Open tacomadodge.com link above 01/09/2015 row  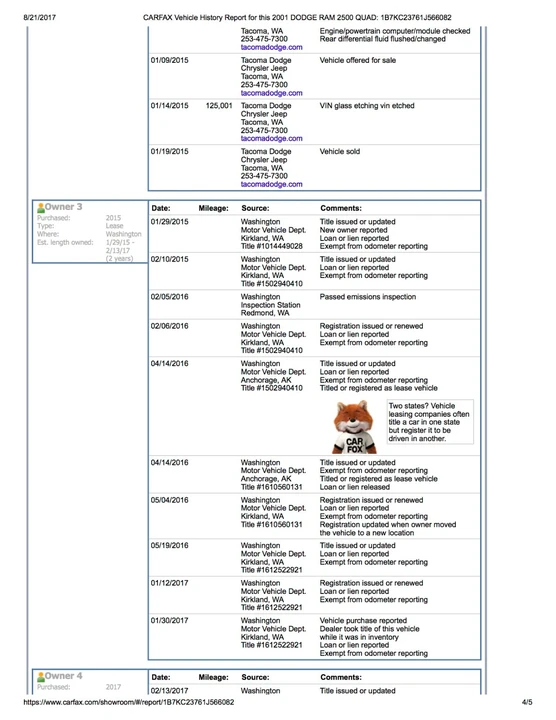tap(271, 47)
